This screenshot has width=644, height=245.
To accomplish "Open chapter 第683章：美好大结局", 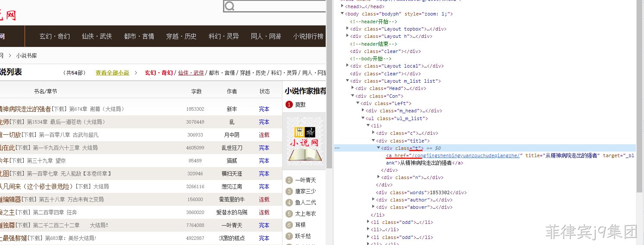I will [x=70, y=238].
